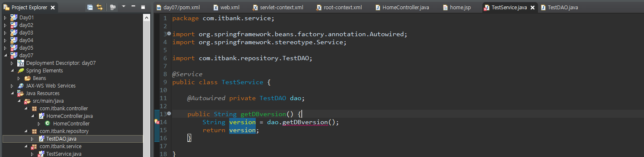Select TestDAO.java in the Project Explorer tree

point(61,139)
